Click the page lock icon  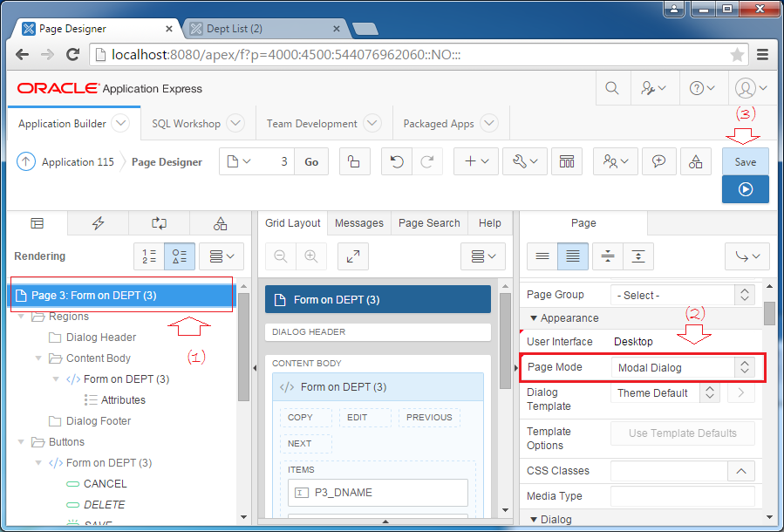click(354, 161)
